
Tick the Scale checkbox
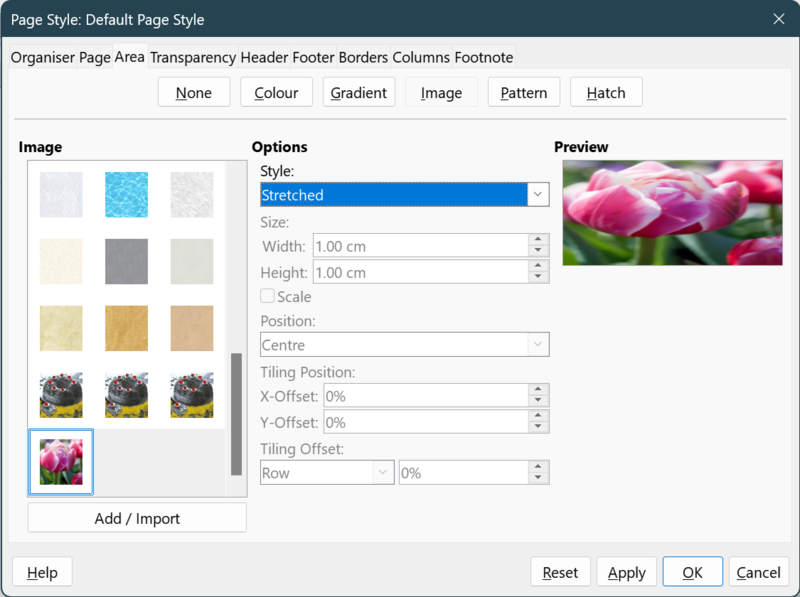pyautogui.click(x=267, y=296)
